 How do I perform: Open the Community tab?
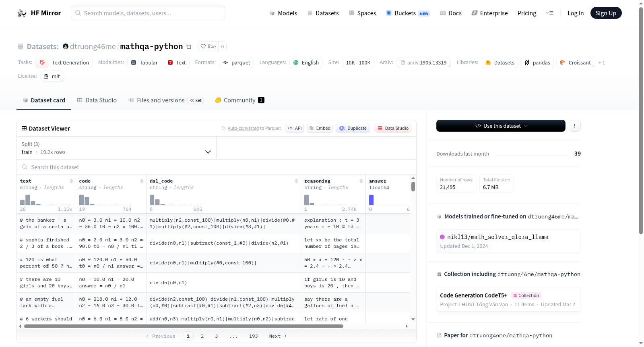[x=240, y=100]
